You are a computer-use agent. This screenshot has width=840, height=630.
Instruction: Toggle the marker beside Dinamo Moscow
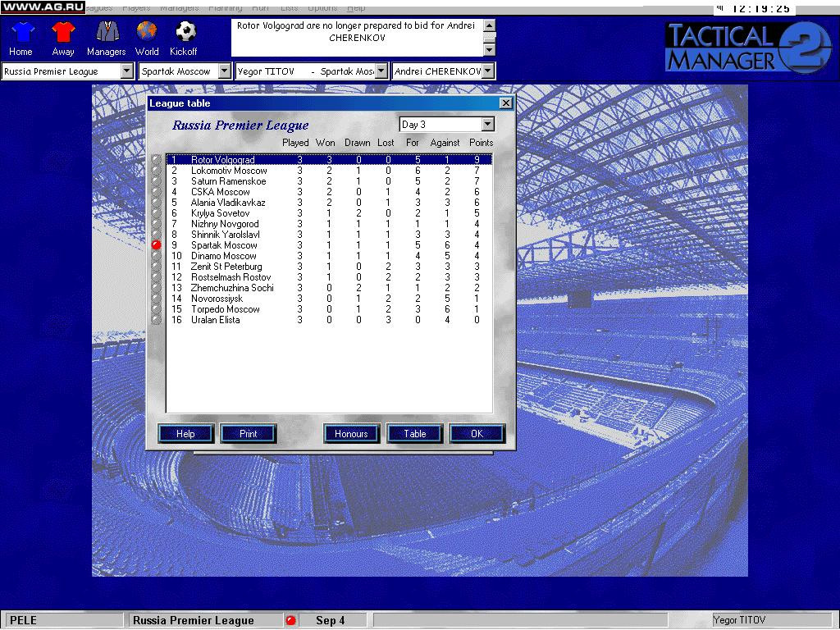point(157,256)
